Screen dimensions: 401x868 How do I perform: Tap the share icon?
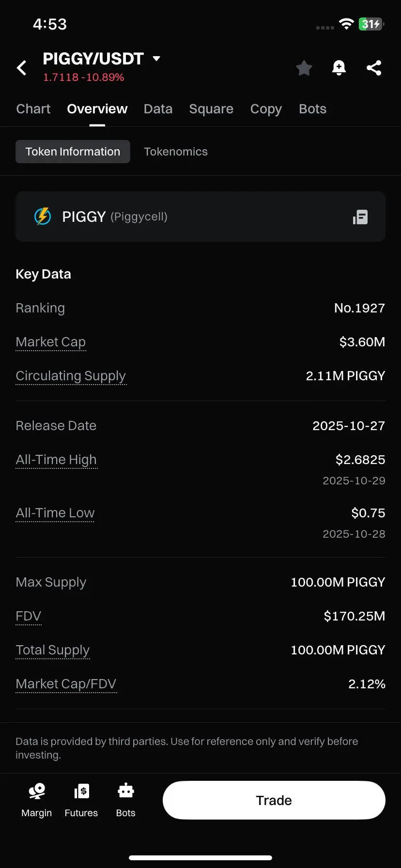(374, 68)
